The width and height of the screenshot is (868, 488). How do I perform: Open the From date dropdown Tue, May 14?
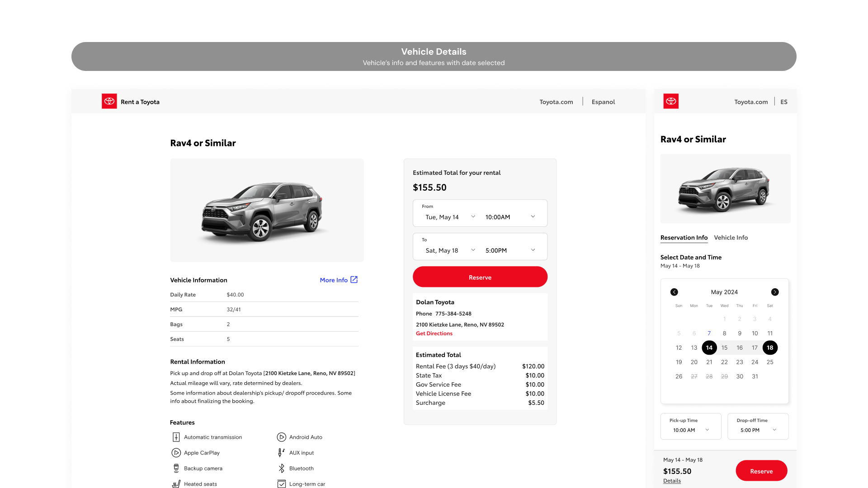[x=450, y=217]
